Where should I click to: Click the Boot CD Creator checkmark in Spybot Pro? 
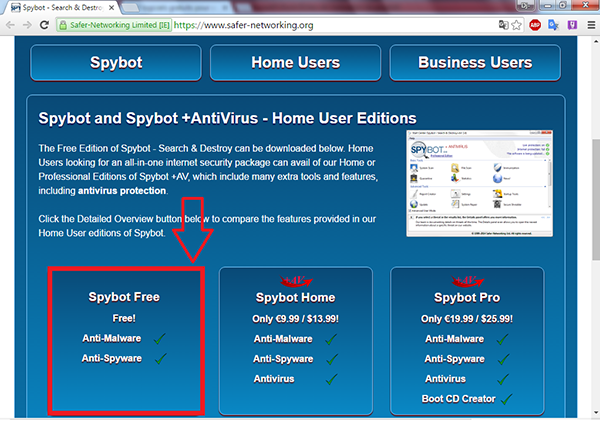(507, 399)
